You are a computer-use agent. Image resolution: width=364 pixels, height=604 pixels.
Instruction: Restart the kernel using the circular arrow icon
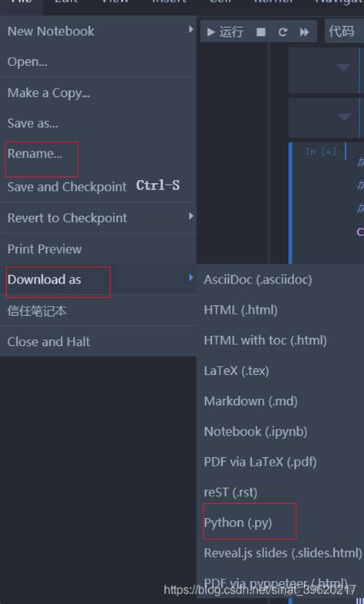click(283, 32)
